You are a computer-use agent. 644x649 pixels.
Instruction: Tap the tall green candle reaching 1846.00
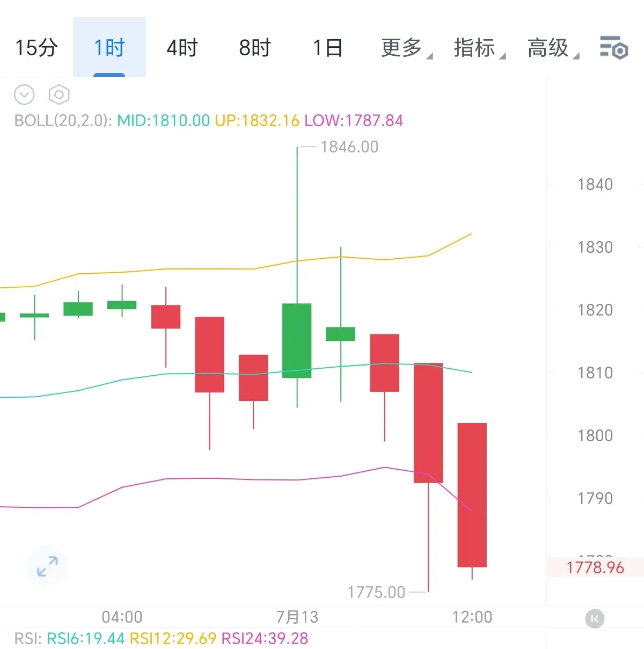pos(297,341)
